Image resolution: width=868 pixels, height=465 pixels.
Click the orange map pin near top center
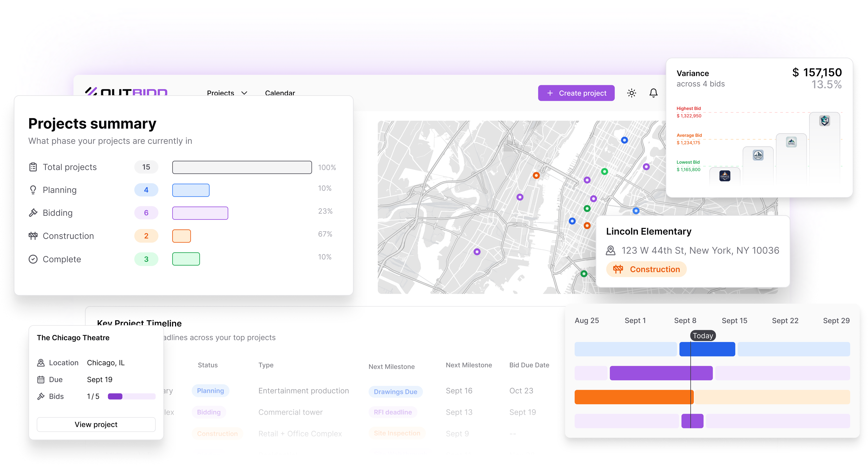click(x=536, y=175)
